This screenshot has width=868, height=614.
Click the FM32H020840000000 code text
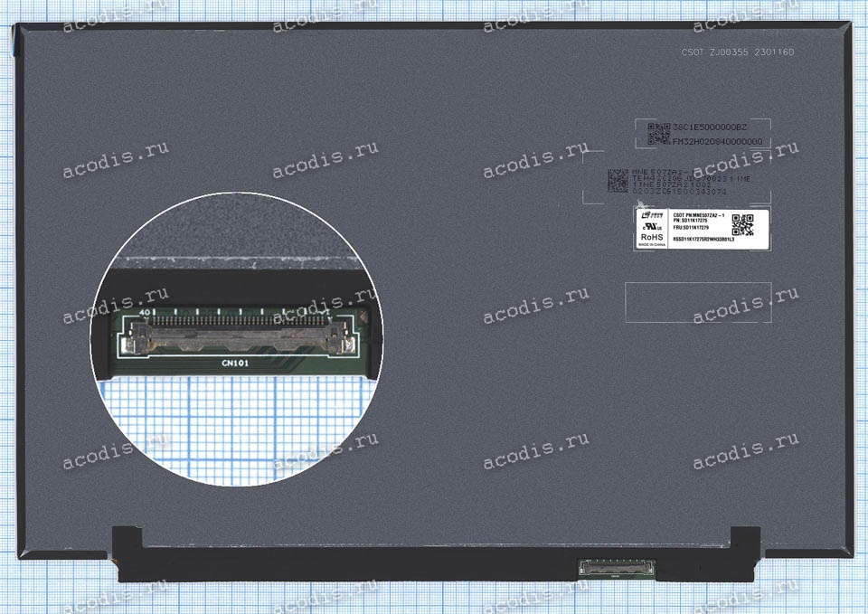click(x=717, y=142)
